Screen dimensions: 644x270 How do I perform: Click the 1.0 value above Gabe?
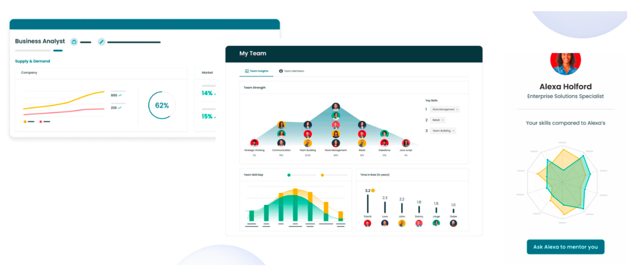tap(453, 205)
